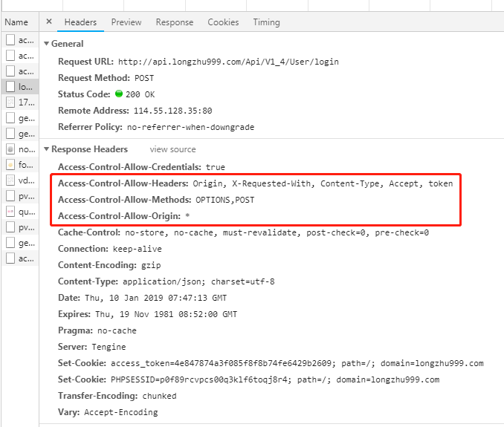Click the Request URL value

[223, 62]
